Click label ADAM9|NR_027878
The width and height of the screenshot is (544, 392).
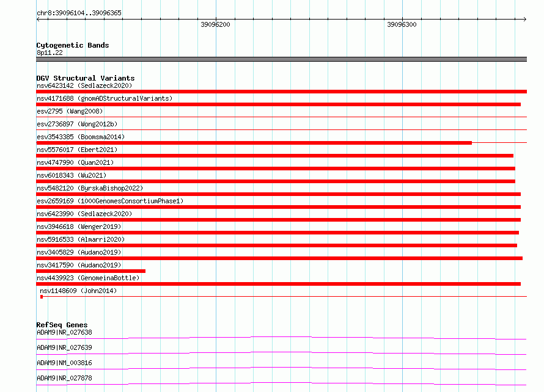pyautogui.click(x=65, y=378)
